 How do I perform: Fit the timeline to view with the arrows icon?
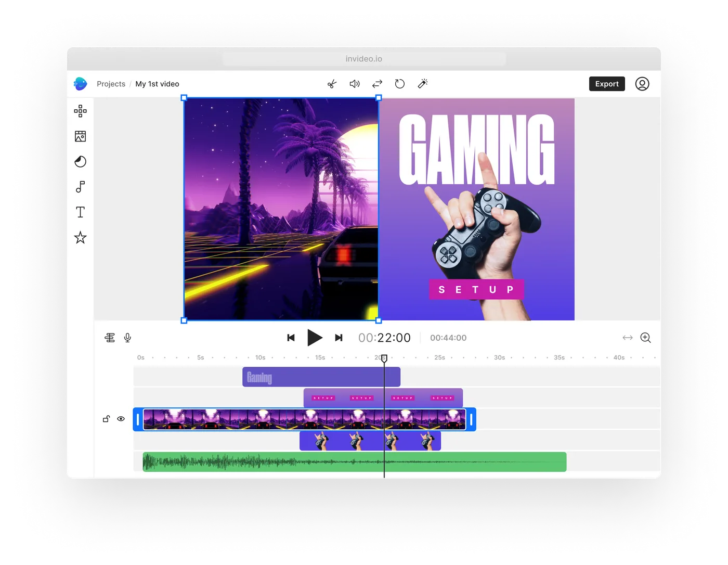point(628,337)
